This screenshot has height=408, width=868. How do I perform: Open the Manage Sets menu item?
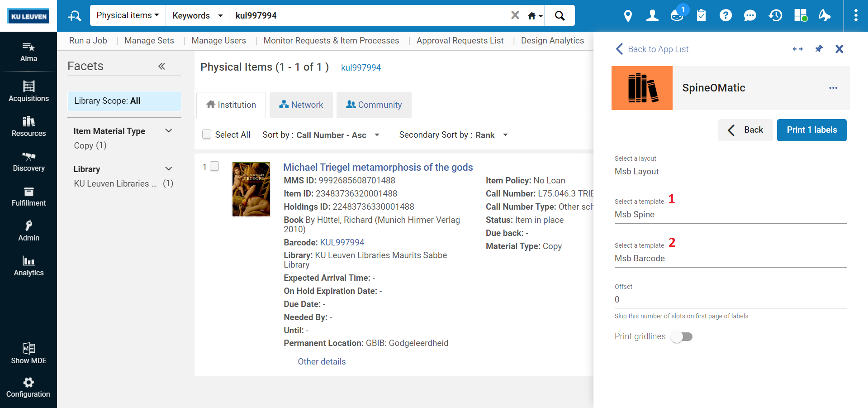coord(149,41)
